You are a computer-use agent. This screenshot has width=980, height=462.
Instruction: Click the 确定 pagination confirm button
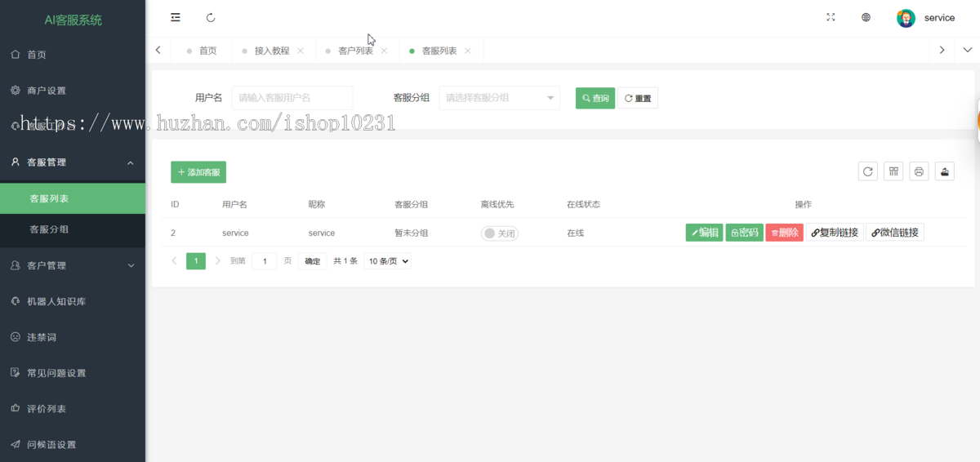pos(313,261)
